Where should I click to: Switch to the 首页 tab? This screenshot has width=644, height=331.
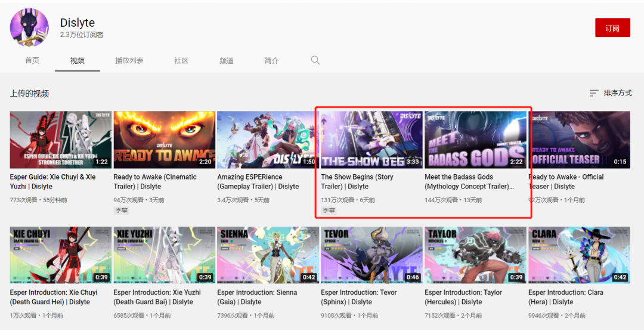pyautogui.click(x=32, y=61)
